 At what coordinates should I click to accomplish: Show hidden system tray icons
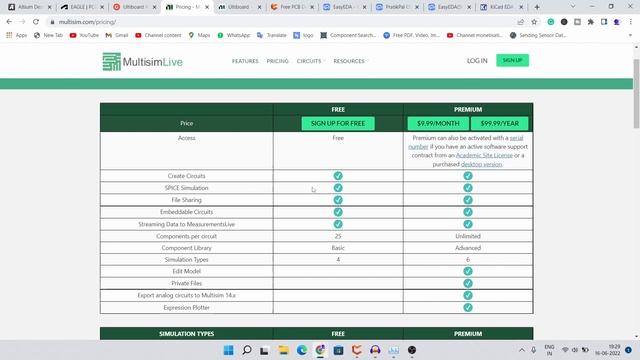pos(522,350)
